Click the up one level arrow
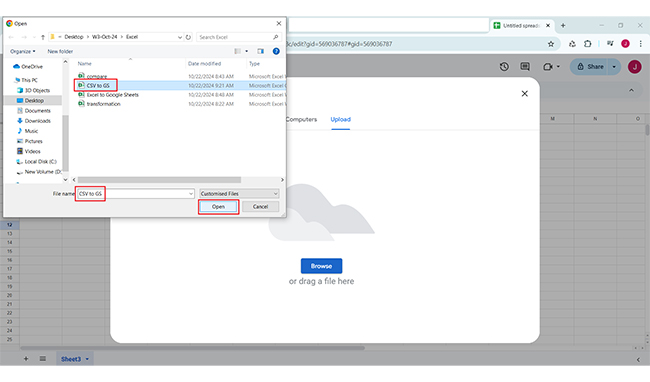The image size is (650, 382). 43,37
